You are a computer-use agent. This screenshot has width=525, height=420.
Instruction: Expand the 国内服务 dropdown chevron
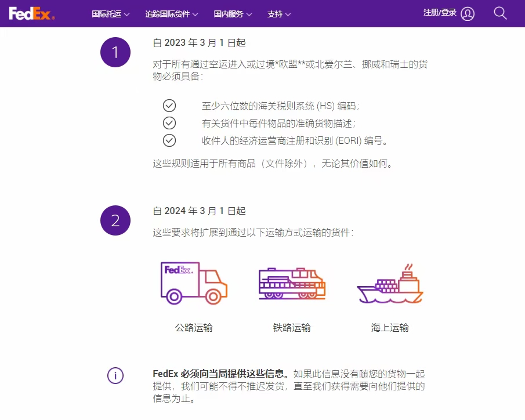click(249, 15)
